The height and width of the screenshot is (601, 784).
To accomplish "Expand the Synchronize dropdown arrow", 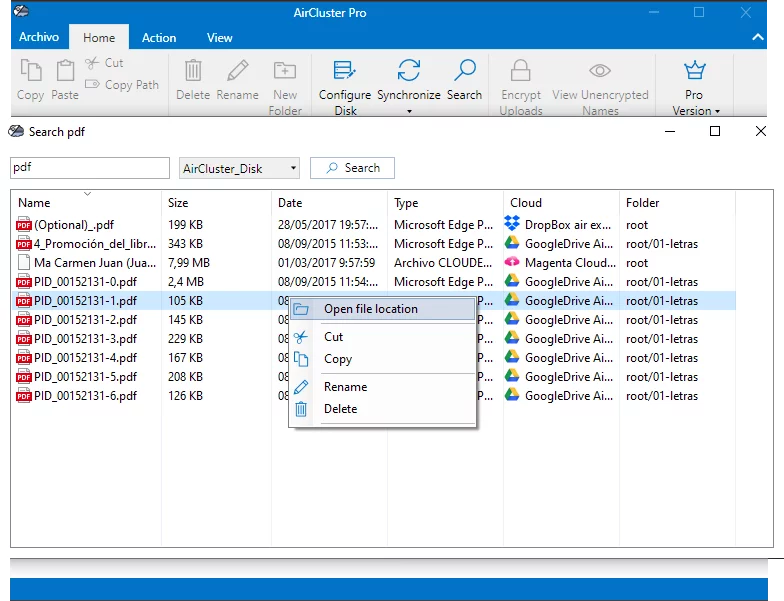I will 408,111.
